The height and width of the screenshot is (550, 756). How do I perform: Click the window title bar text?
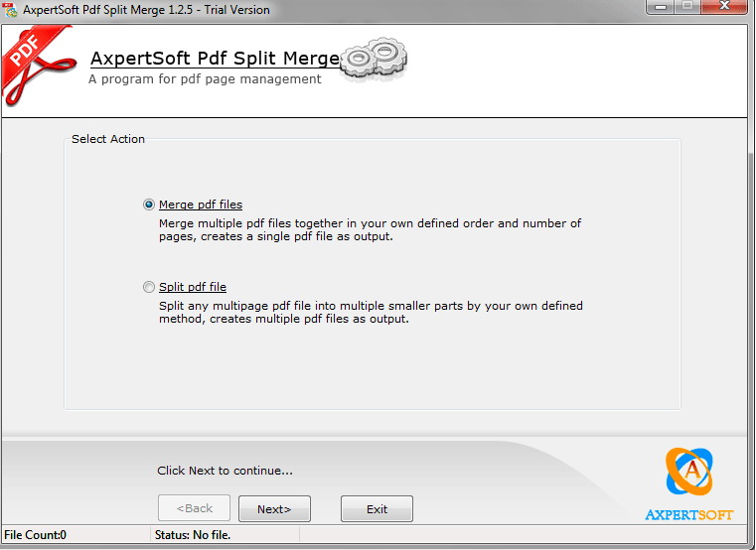pos(146,10)
